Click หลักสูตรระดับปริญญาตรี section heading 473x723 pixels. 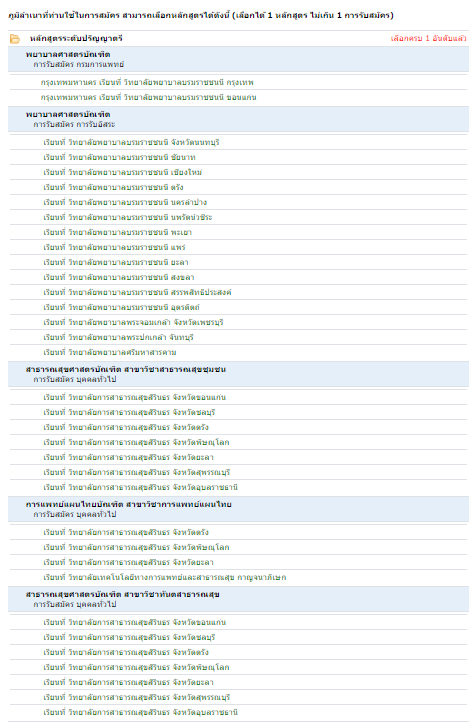pos(76,38)
